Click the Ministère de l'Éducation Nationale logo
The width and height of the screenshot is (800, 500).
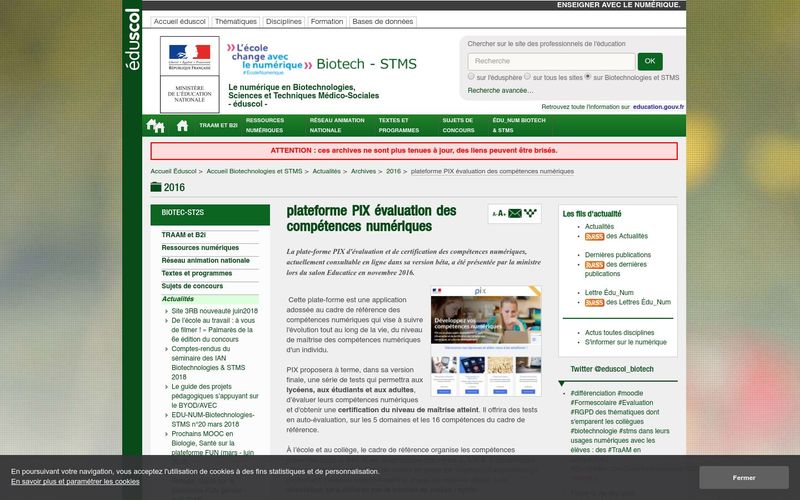click(x=190, y=94)
